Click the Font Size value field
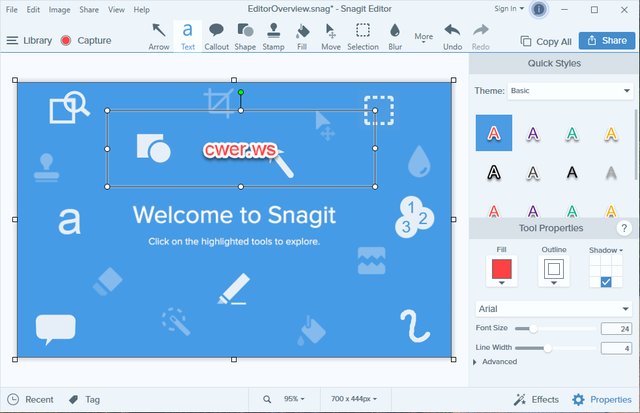 pyautogui.click(x=615, y=328)
